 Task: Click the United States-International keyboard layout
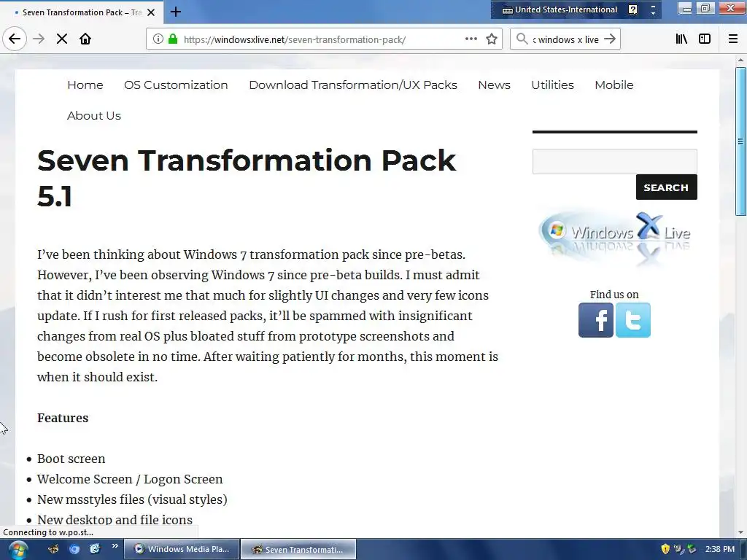(x=560, y=9)
